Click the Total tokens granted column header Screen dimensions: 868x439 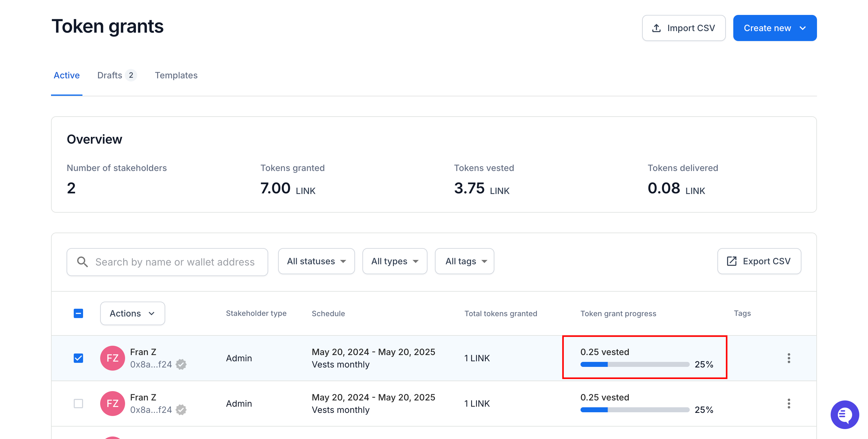pos(501,313)
